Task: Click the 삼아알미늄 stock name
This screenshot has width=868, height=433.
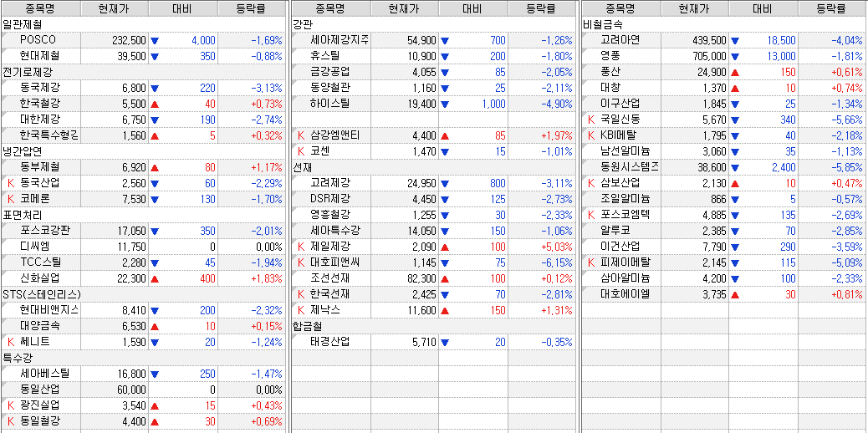Action: (x=625, y=278)
